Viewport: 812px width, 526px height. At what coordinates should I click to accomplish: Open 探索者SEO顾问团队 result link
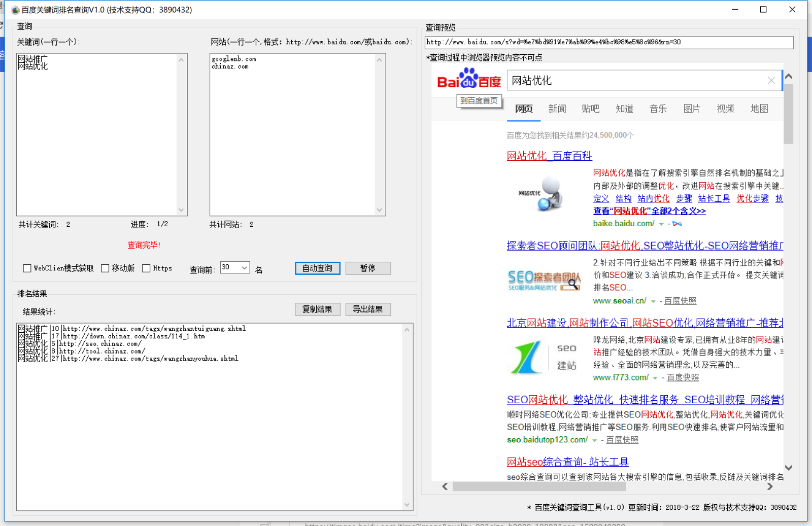tap(645, 246)
